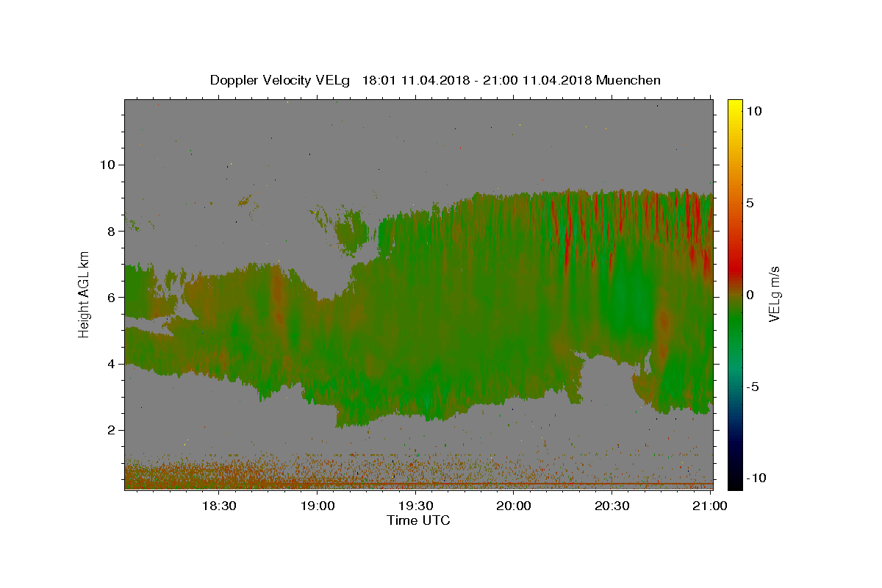Click the height axis label 2
Image resolution: width=882 pixels, height=588 pixels.
coord(112,430)
